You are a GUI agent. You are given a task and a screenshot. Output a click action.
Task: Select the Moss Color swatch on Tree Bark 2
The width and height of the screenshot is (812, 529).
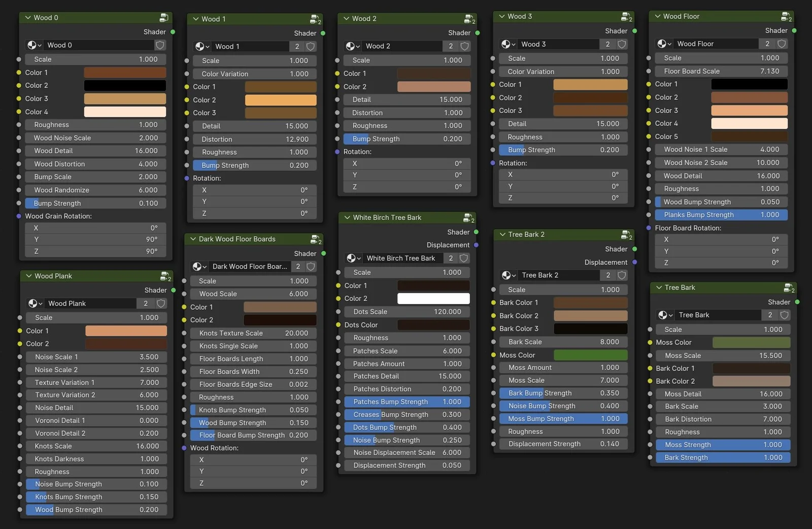(x=590, y=355)
